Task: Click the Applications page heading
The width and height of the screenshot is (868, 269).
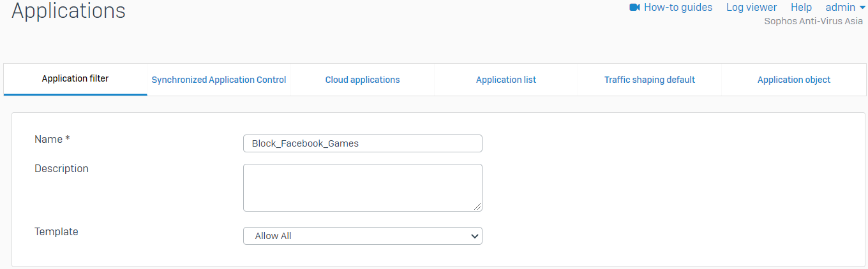Action: click(69, 11)
